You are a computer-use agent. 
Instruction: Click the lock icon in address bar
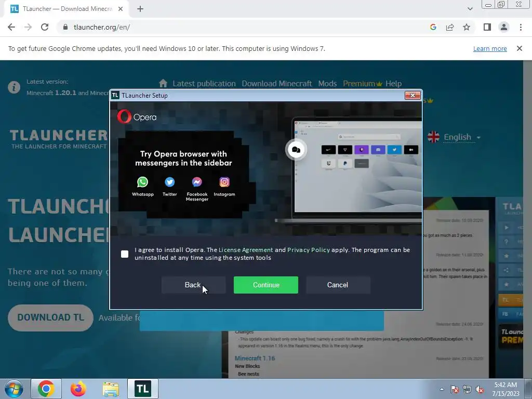[65, 27]
